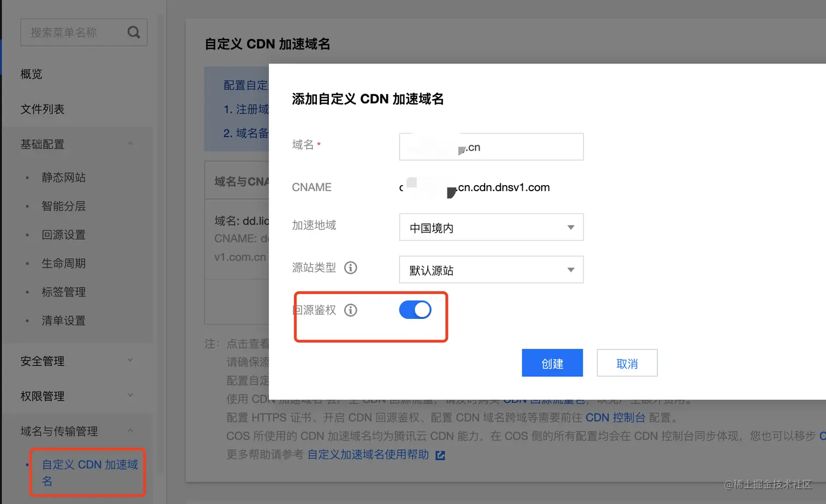Open 概览 in the sidebar
The height and width of the screenshot is (504, 826).
pyautogui.click(x=31, y=74)
